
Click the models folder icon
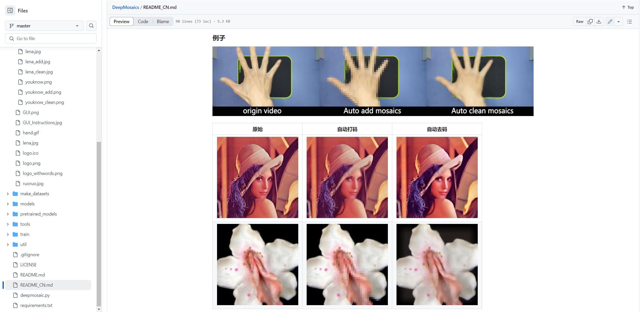point(15,204)
